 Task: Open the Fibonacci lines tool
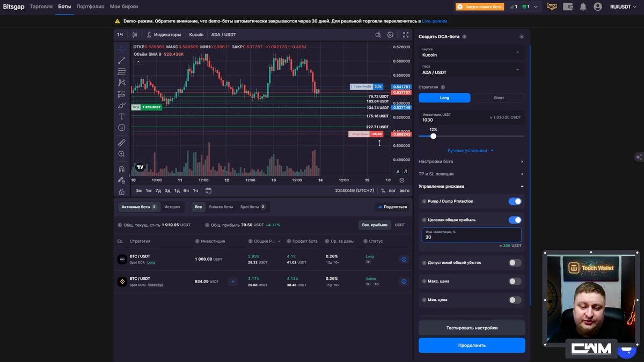[x=122, y=71]
